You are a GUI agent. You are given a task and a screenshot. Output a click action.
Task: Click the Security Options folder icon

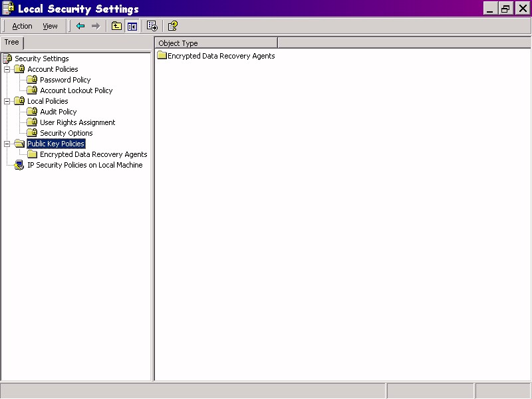(32, 132)
